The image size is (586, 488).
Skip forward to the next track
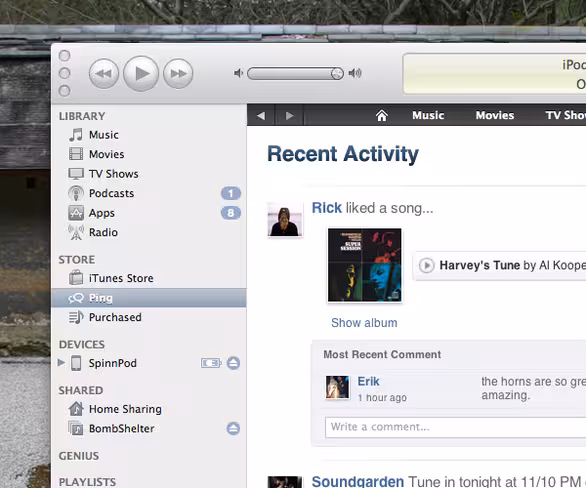178,74
